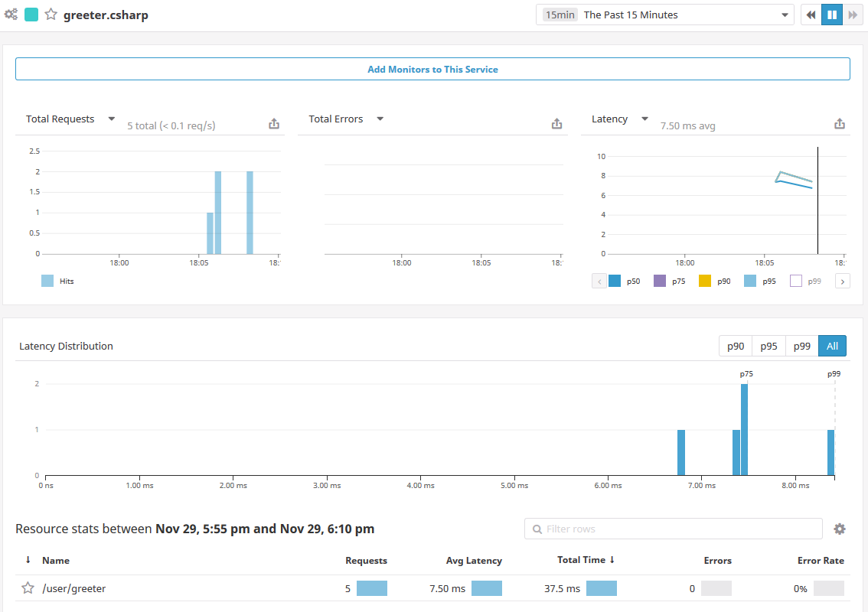This screenshot has width=868, height=612.
Task: Step forward in time
Action: pos(853,15)
